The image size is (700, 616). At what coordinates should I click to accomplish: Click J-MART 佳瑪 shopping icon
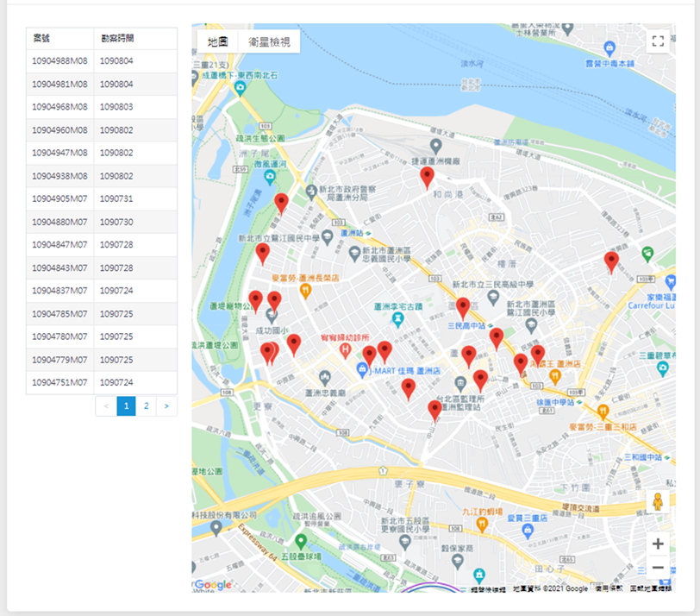click(362, 370)
